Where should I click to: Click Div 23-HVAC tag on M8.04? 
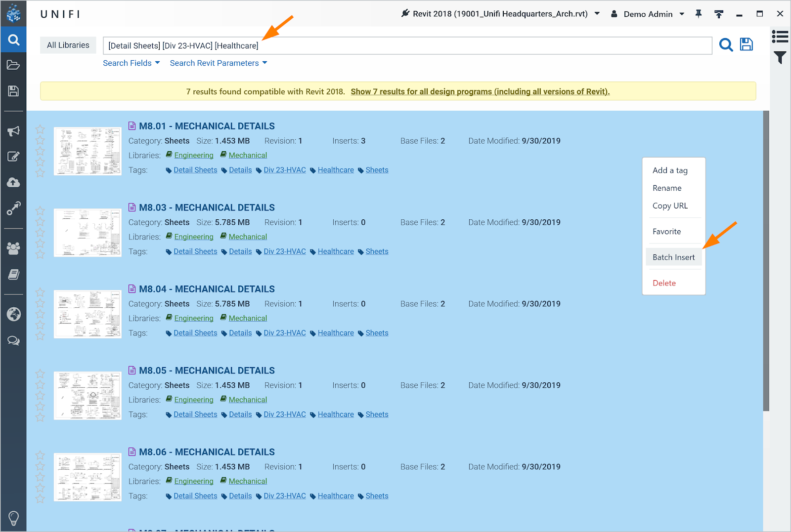[285, 333]
